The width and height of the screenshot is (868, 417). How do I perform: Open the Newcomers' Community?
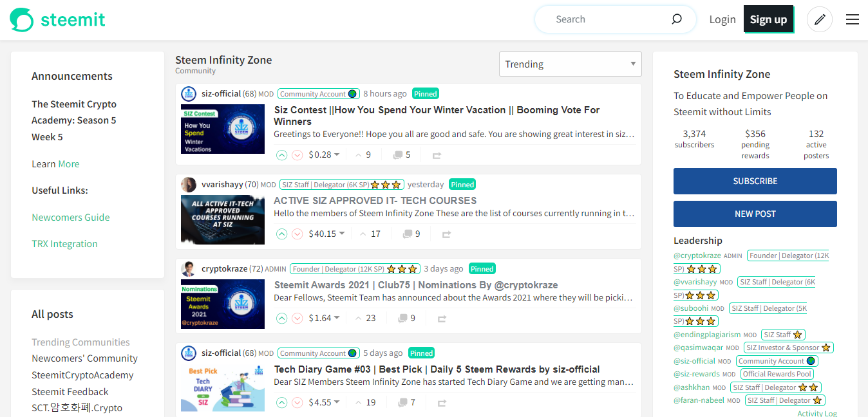[84, 358]
